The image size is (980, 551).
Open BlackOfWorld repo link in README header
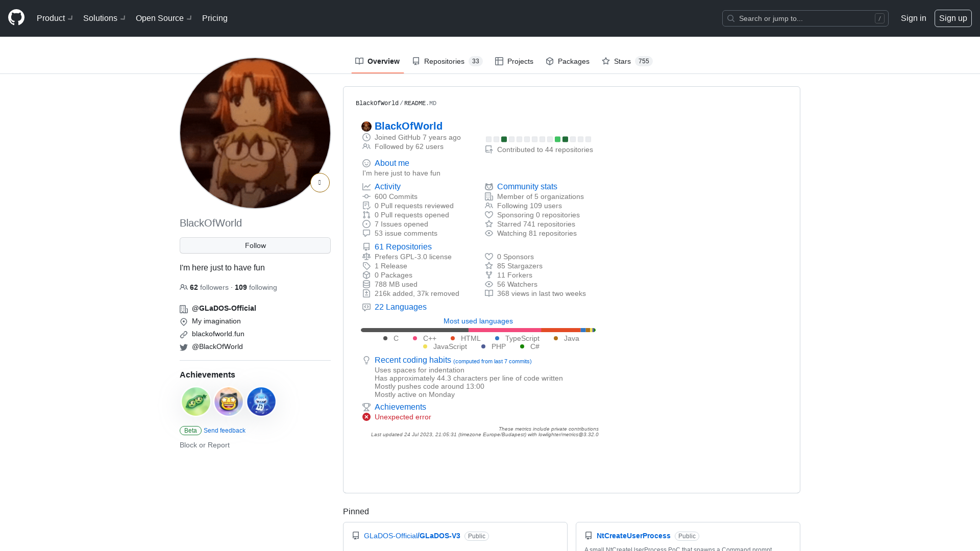click(x=377, y=103)
